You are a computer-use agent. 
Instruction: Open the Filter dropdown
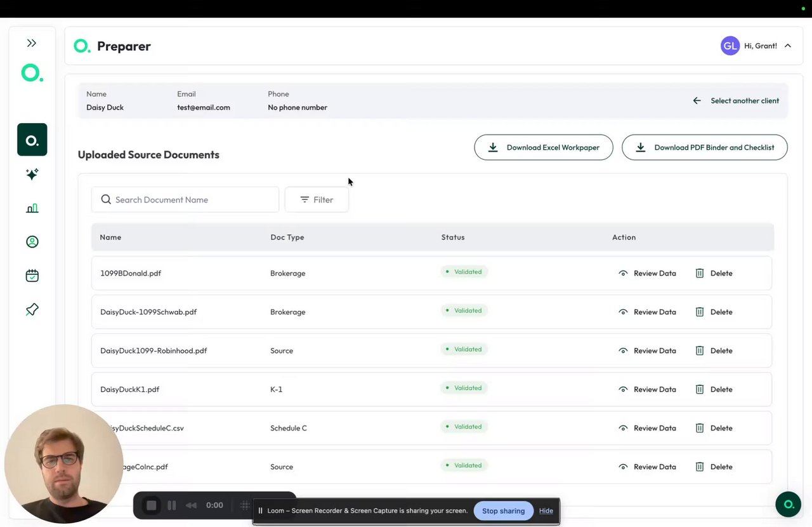coord(317,199)
